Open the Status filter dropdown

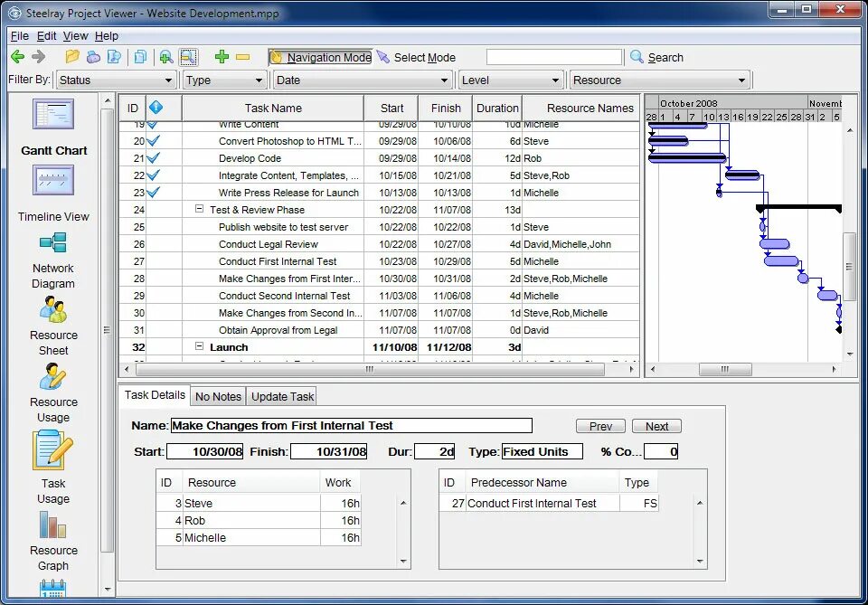coord(117,80)
